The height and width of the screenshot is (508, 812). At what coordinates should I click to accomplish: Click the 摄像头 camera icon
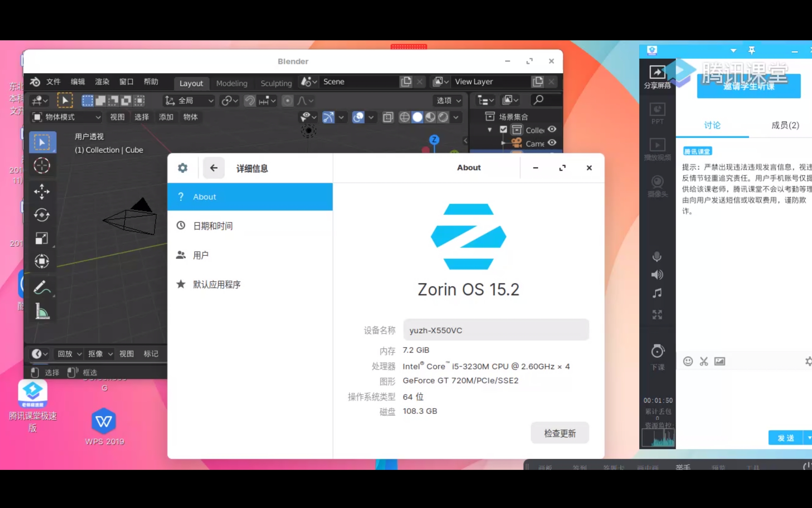pos(657,186)
